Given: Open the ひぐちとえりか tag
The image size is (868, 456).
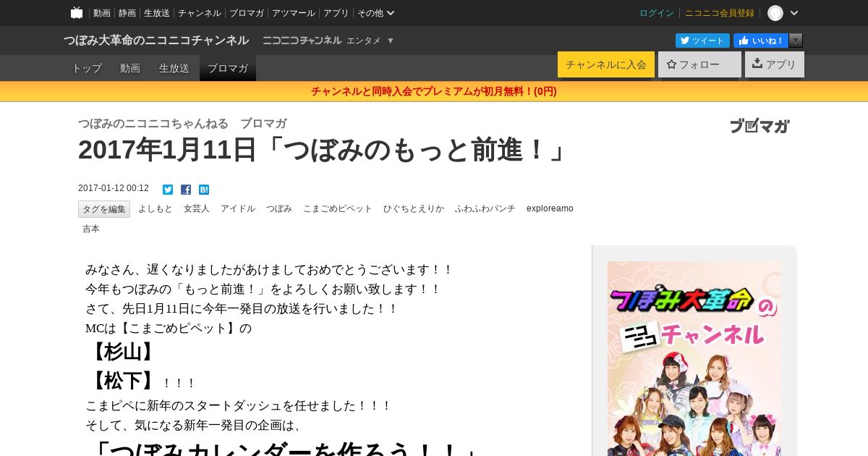Looking at the screenshot, I should pyautogui.click(x=414, y=208).
